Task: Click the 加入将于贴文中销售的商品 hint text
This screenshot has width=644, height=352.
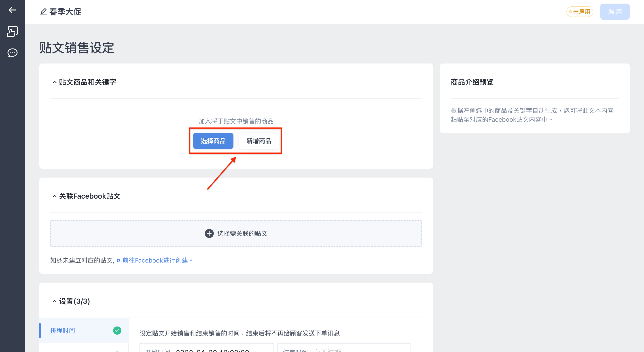Action: (236, 121)
